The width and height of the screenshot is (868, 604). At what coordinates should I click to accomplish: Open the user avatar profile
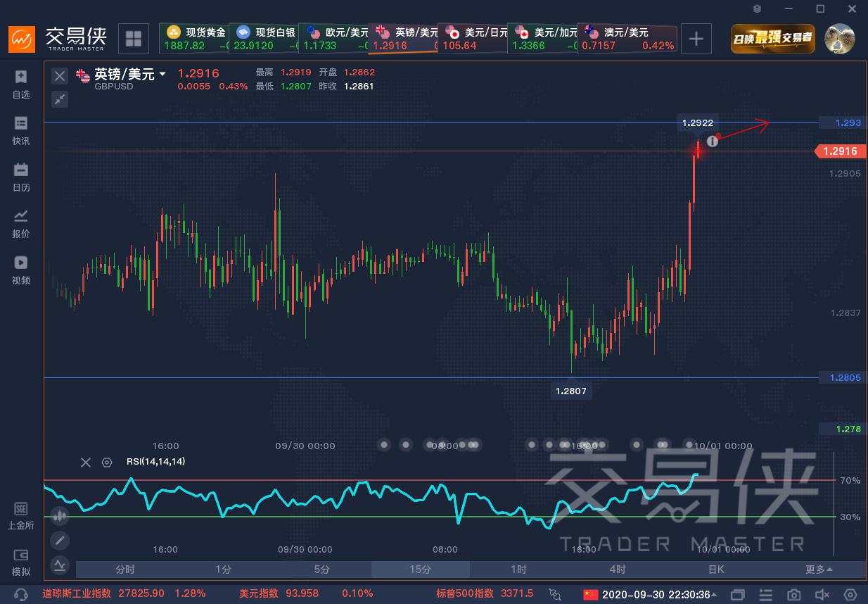pyautogui.click(x=839, y=39)
